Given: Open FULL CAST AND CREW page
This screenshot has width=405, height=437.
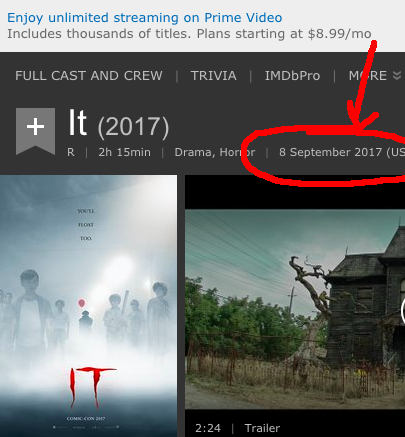Looking at the screenshot, I should coord(89,76).
